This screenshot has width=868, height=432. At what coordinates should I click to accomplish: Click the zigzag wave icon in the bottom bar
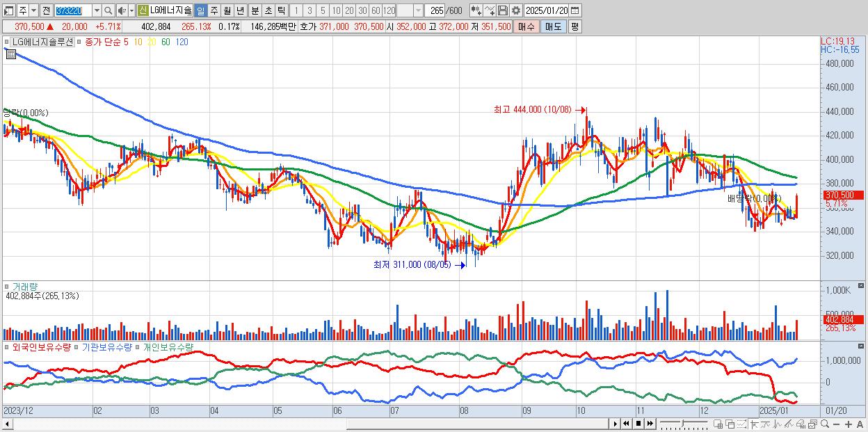(778, 424)
